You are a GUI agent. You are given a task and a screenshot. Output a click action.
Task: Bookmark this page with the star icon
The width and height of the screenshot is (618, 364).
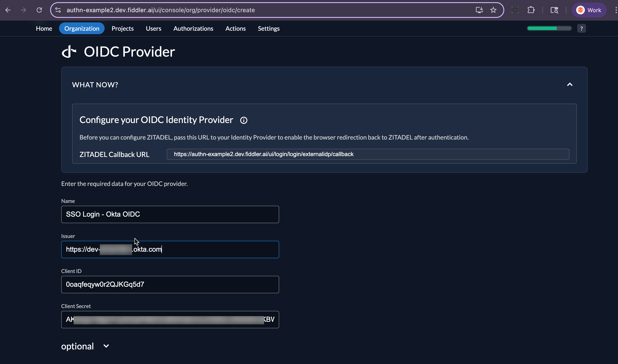tap(493, 10)
